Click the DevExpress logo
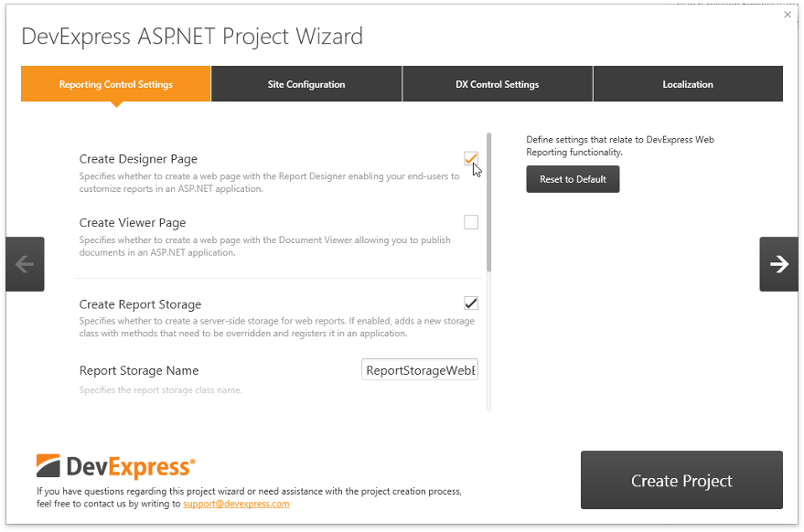Image resolution: width=804 pixels, height=532 pixels. (x=115, y=467)
